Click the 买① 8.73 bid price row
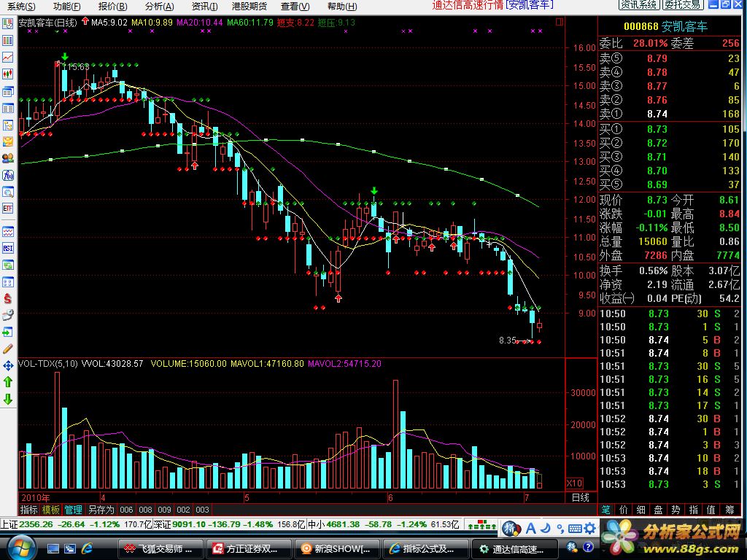The height and width of the screenshot is (560, 747). tap(669, 129)
